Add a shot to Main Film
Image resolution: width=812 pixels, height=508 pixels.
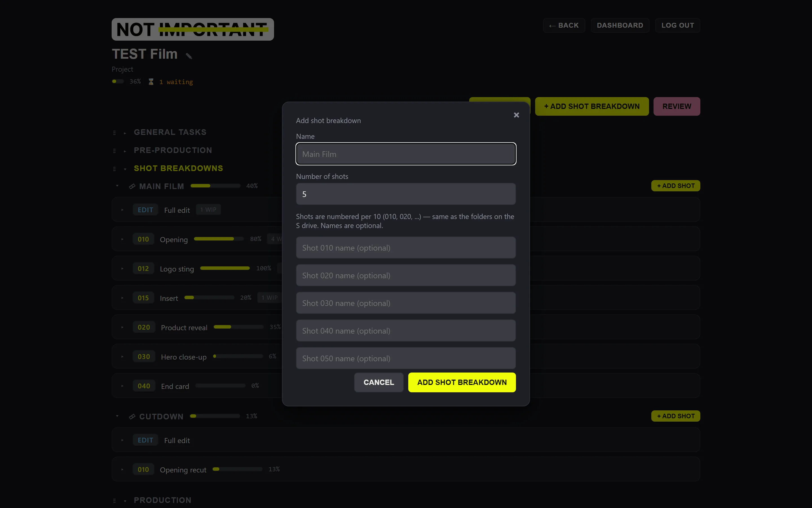tap(676, 186)
